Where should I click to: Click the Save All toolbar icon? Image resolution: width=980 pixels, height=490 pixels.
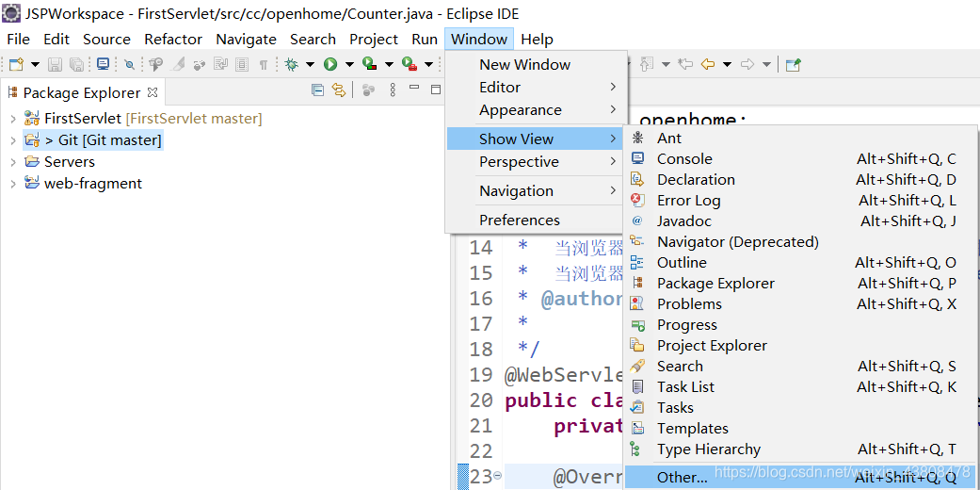tap(76, 64)
